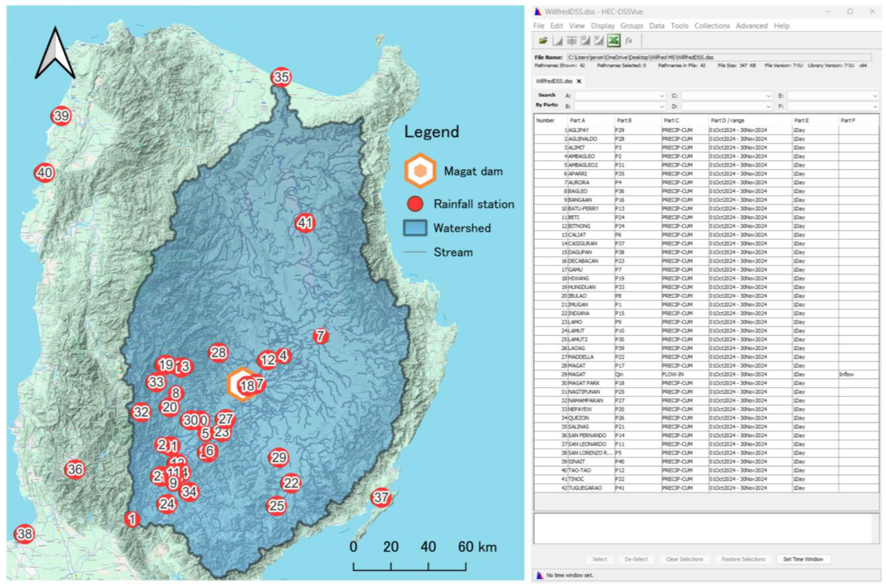Expand the Part A search dropdown
Viewport: 886px width, 588px height.
pos(662,96)
